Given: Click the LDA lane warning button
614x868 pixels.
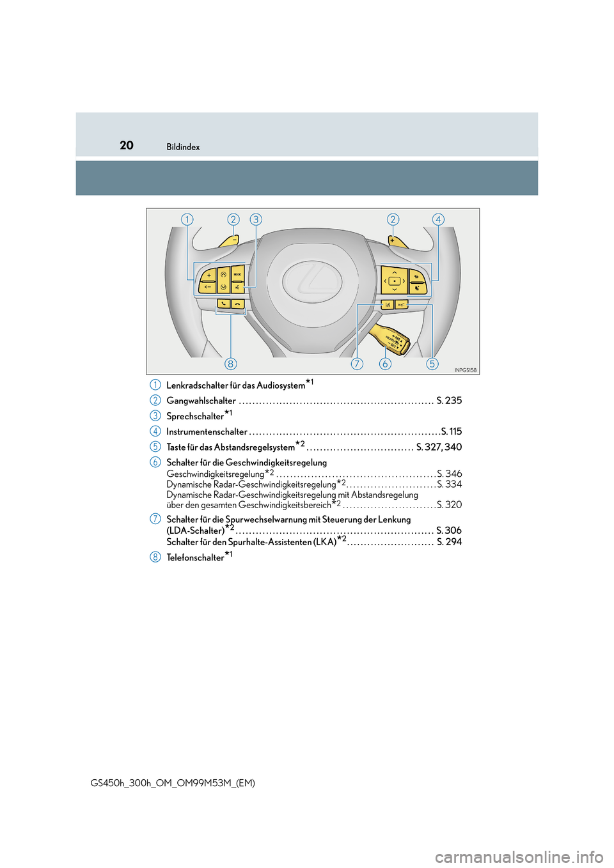Looking at the screenshot, I should (x=387, y=305).
